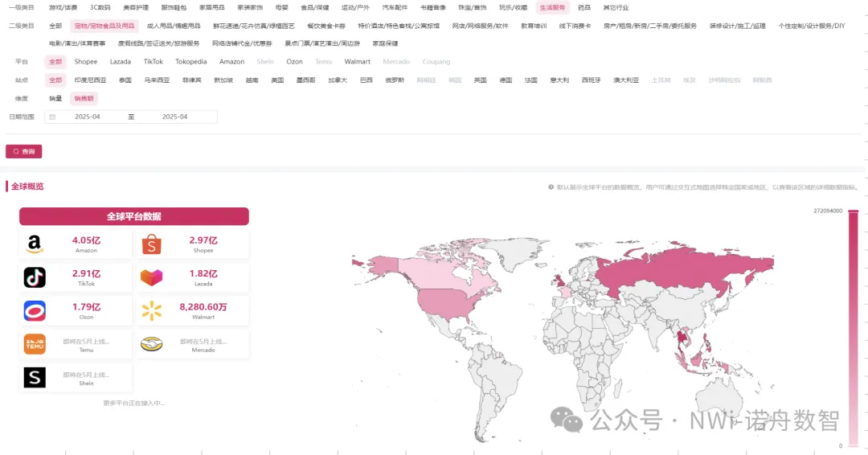Click the black Shein logo
Viewport: 868px width, 455px height.
[35, 378]
